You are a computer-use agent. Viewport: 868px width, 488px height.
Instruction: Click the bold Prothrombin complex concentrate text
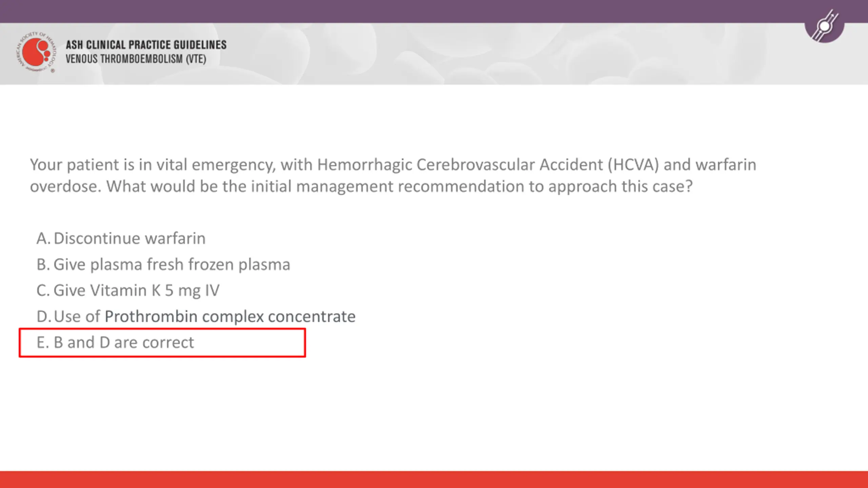(x=230, y=317)
